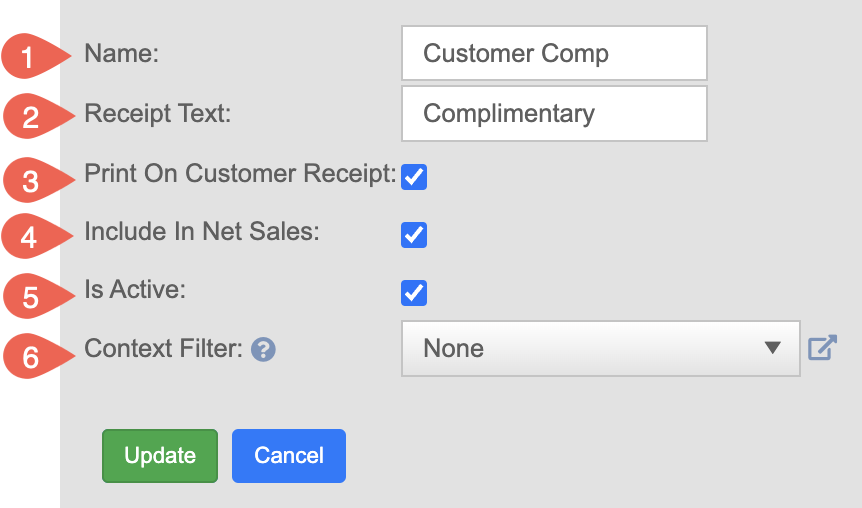This screenshot has width=862, height=508.
Task: Uncheck Print On Customer Receipt checkbox
Action: click(414, 177)
